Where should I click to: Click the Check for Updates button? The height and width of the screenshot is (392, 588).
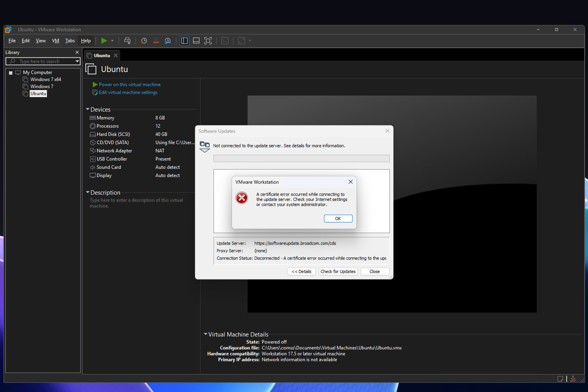(x=338, y=272)
